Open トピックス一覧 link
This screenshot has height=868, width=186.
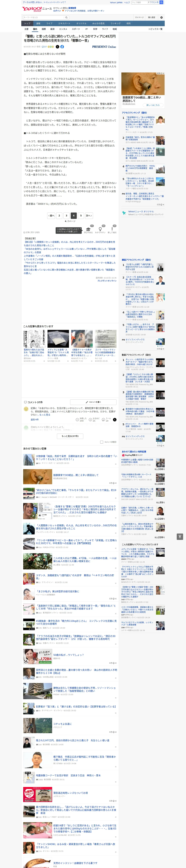[x=155, y=29]
